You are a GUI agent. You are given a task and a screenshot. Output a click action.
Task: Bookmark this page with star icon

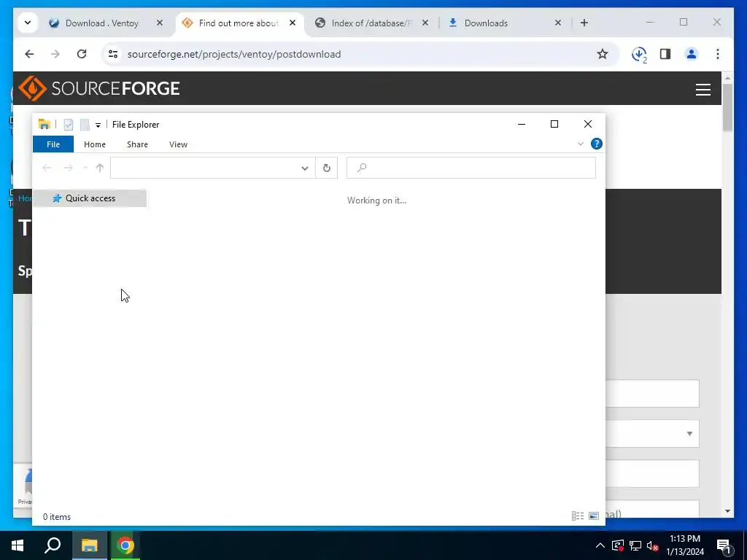point(602,54)
